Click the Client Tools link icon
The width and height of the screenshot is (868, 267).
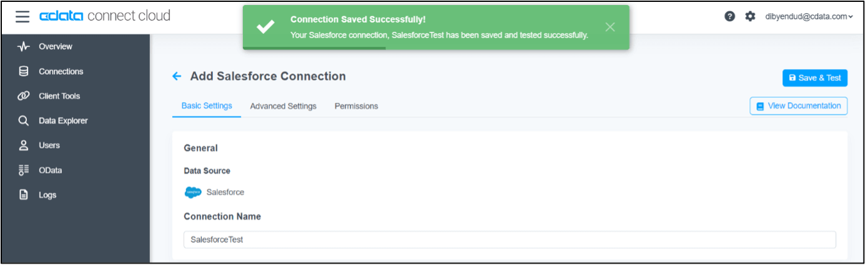click(24, 96)
